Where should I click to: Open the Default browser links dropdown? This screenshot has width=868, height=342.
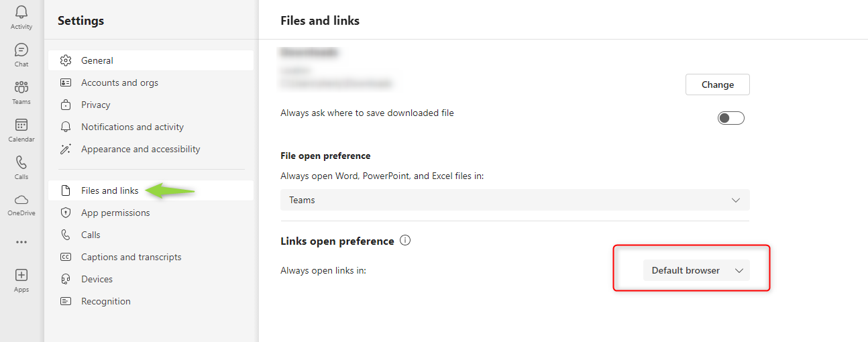pyautogui.click(x=696, y=270)
